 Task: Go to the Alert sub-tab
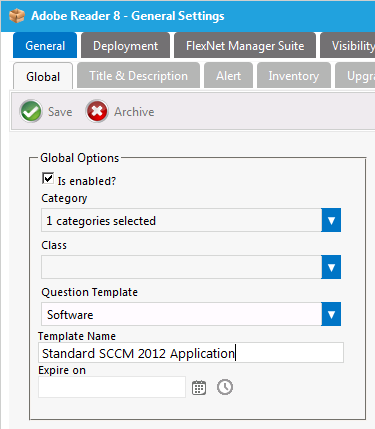pyautogui.click(x=228, y=76)
